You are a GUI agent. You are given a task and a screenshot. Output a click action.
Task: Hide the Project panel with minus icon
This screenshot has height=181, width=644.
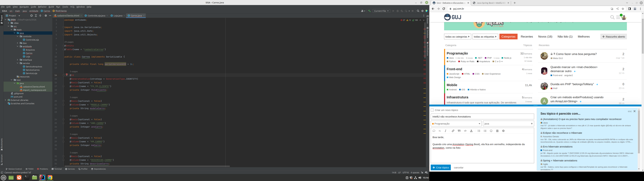[x=50, y=15]
